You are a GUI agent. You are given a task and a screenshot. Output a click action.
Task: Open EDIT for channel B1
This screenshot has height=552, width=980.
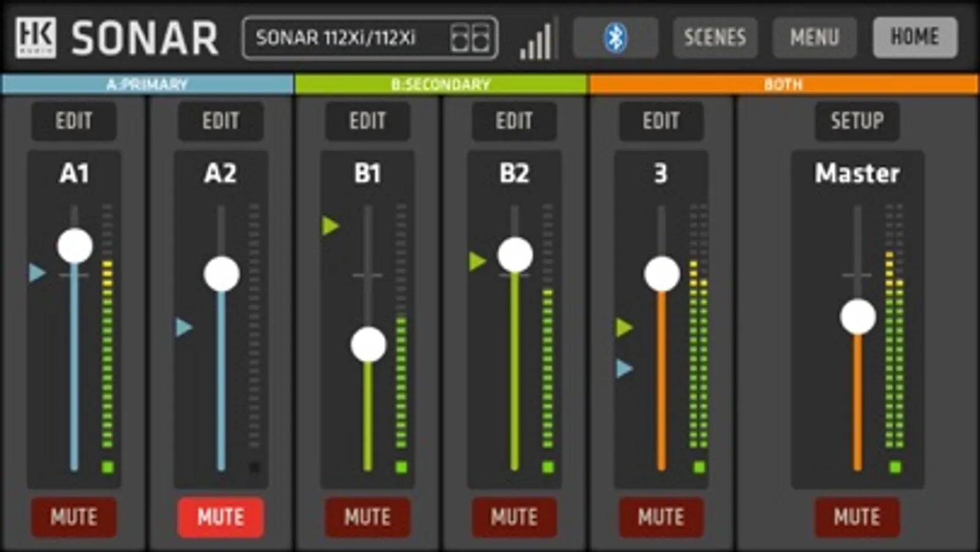[x=368, y=121]
